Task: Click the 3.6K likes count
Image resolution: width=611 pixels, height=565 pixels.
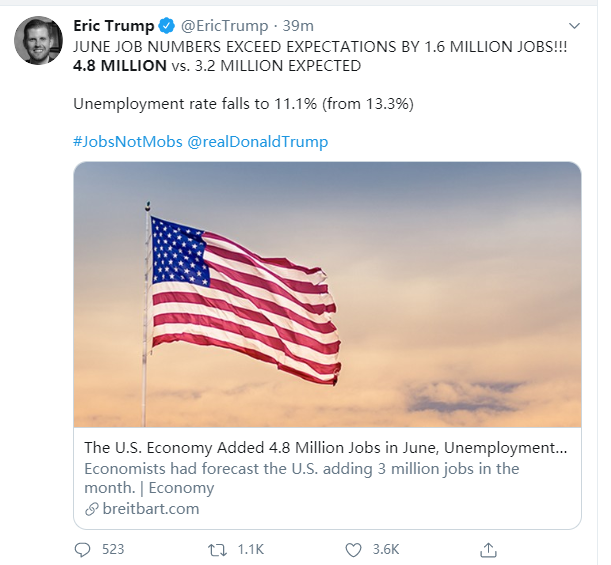Action: [x=386, y=549]
